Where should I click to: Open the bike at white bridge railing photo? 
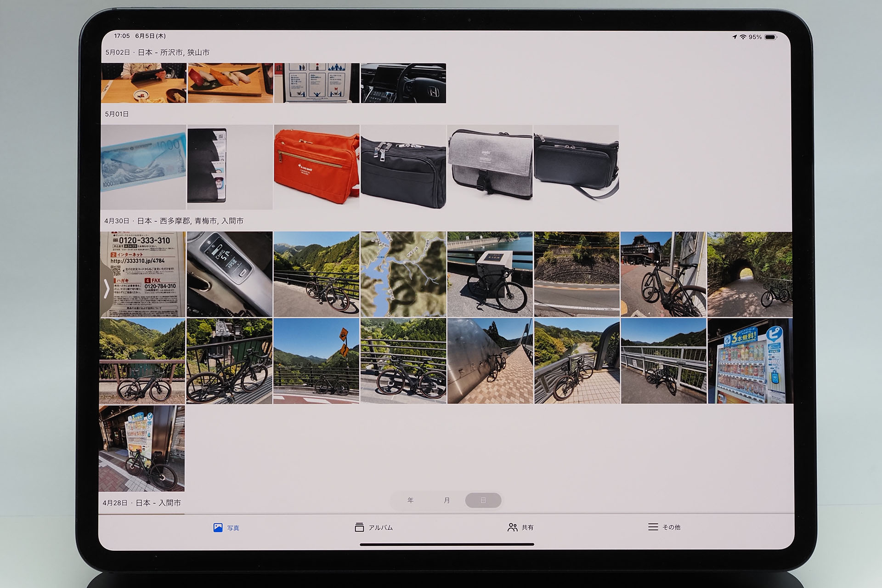[x=664, y=361]
